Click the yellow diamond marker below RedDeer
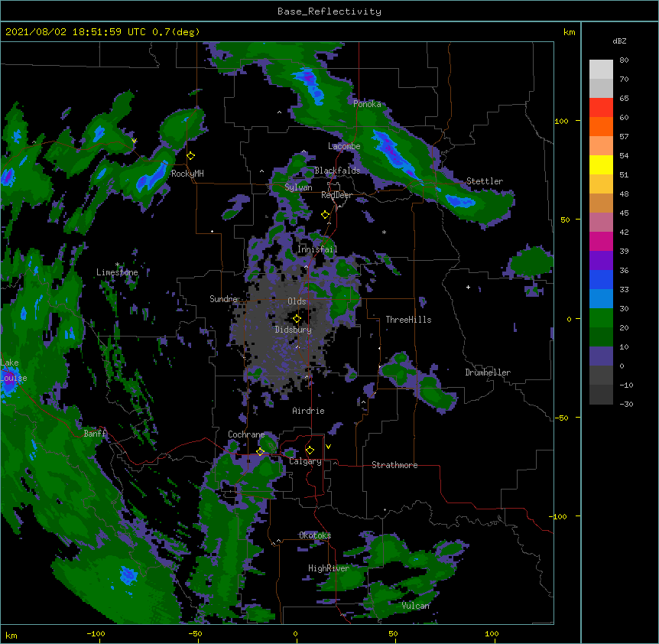Image resolution: width=659 pixels, height=644 pixels. click(326, 215)
